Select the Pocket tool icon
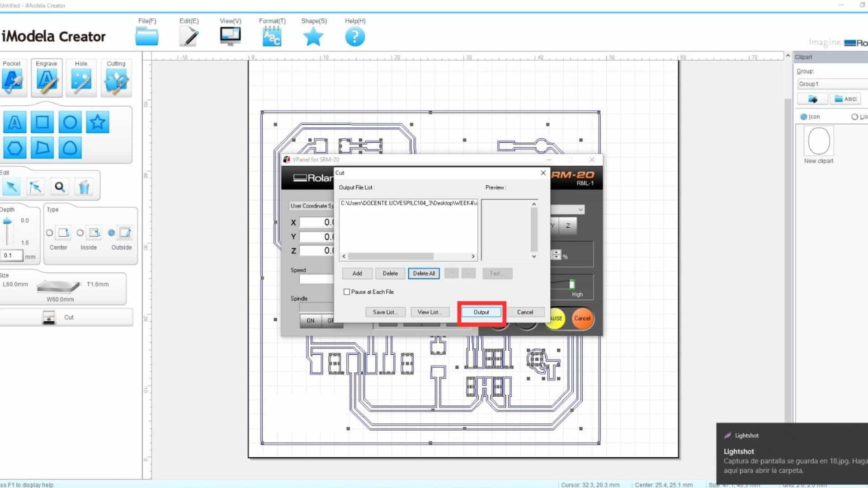 [13, 81]
